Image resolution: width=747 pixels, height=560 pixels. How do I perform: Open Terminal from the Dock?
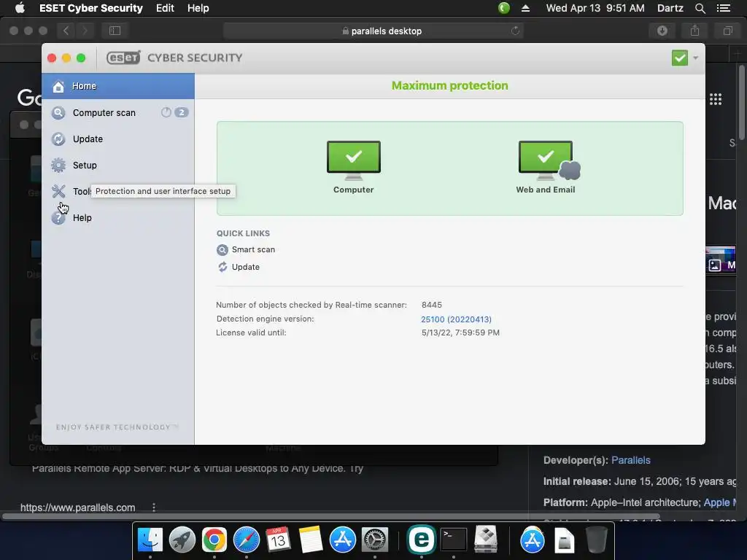coord(454,540)
